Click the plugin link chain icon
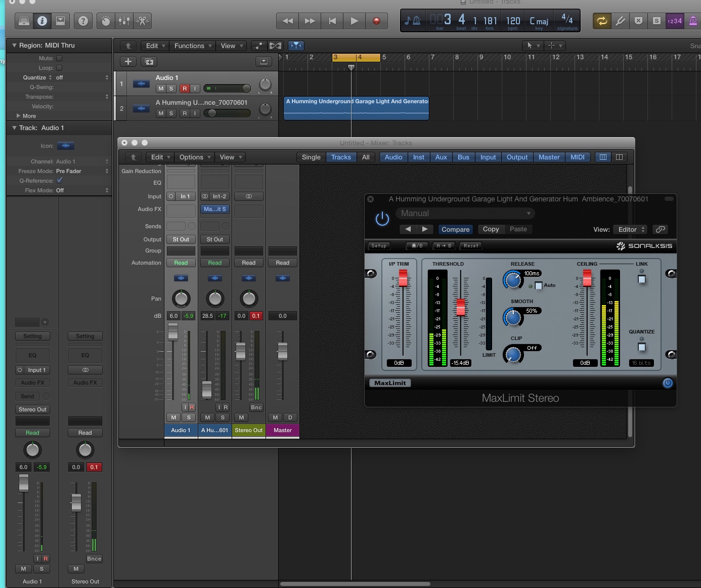701x588 pixels. coord(660,229)
